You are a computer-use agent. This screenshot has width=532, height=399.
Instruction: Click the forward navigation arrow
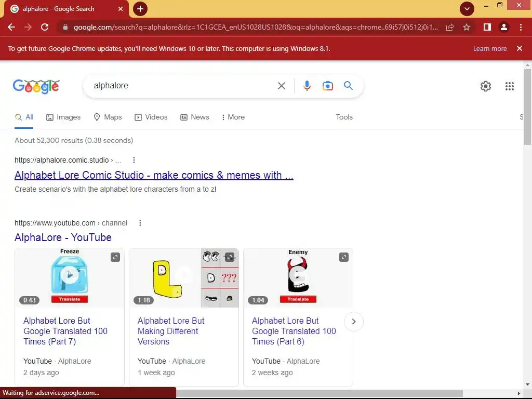pyautogui.click(x=28, y=27)
